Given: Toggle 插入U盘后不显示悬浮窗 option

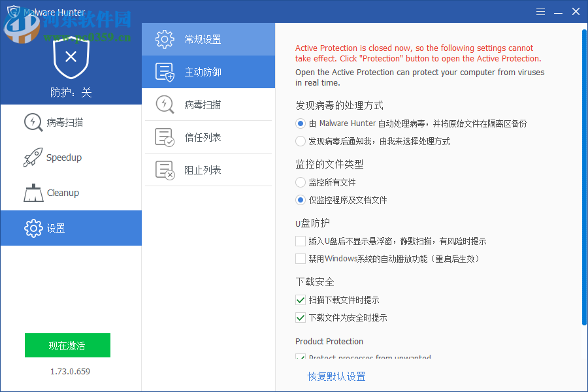Looking at the screenshot, I should tap(301, 241).
